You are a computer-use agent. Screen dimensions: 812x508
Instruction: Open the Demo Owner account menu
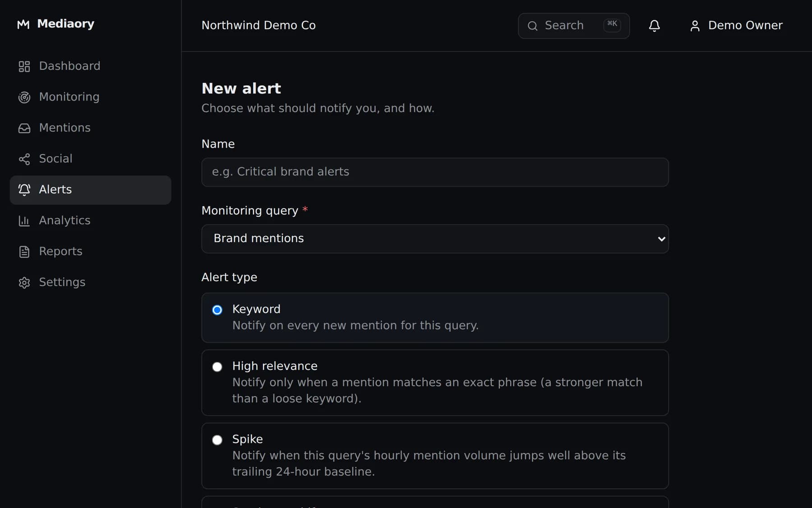click(x=736, y=26)
